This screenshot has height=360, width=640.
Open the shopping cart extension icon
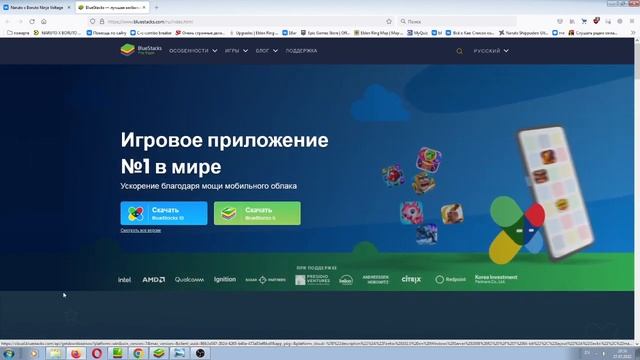(x=584, y=21)
